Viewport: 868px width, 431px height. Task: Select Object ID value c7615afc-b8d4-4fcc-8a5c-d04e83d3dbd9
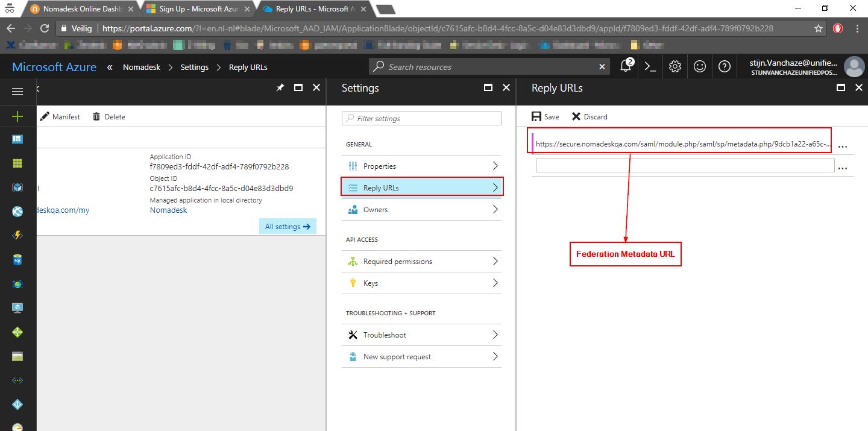click(222, 188)
